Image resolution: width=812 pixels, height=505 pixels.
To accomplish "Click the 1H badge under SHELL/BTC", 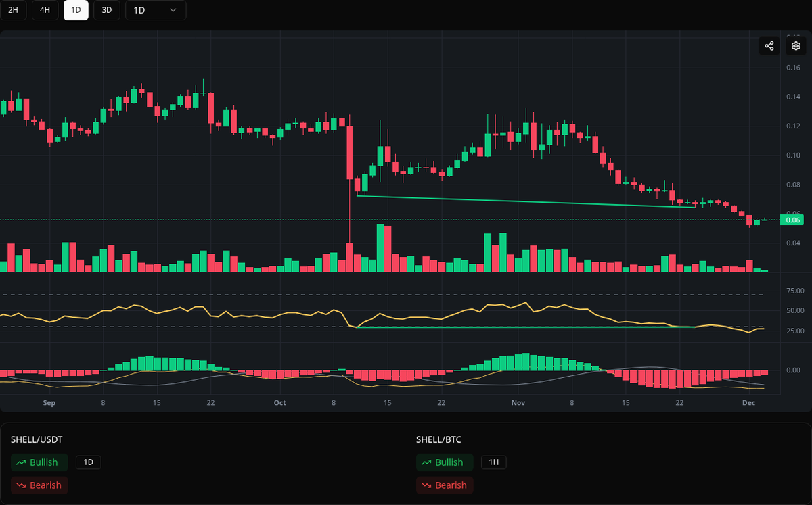I will point(493,462).
